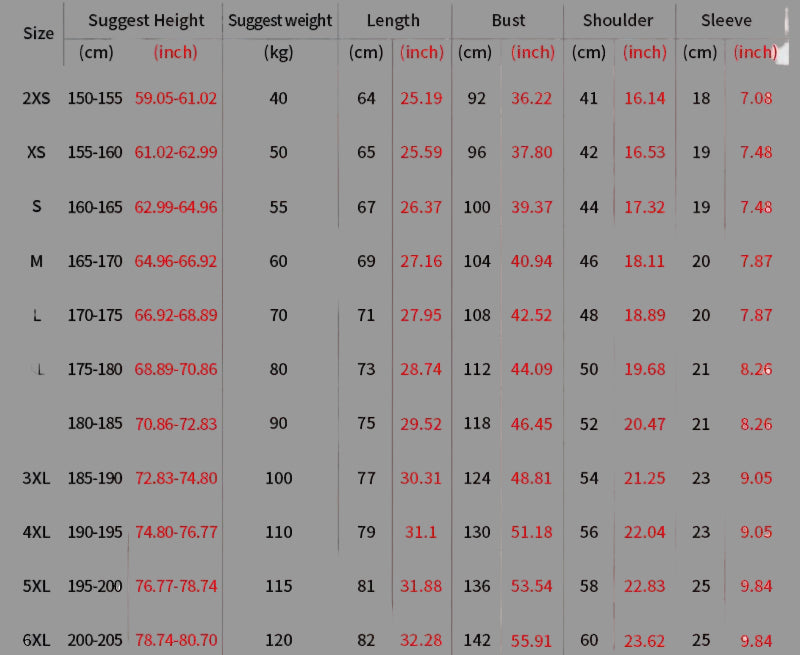
Task: Click the Sleeve column header
Action: (726, 20)
